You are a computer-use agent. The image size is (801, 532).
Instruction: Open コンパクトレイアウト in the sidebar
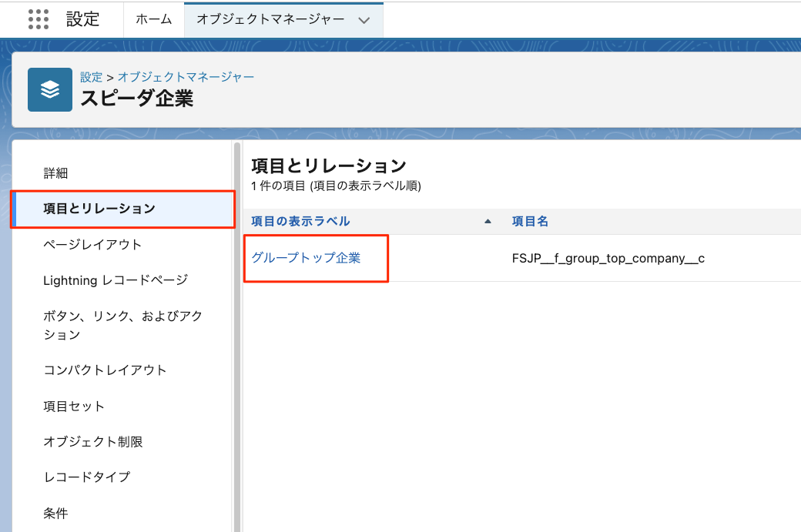pos(105,370)
